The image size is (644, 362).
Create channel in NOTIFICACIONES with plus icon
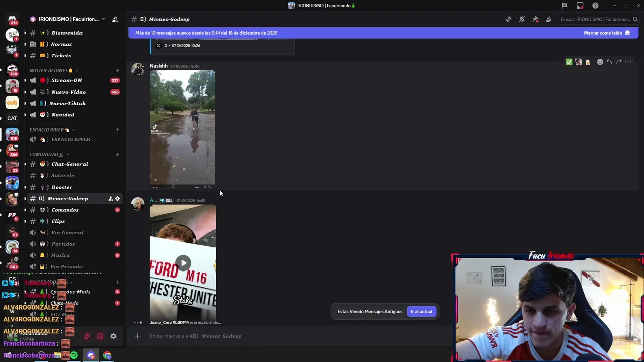click(x=117, y=71)
